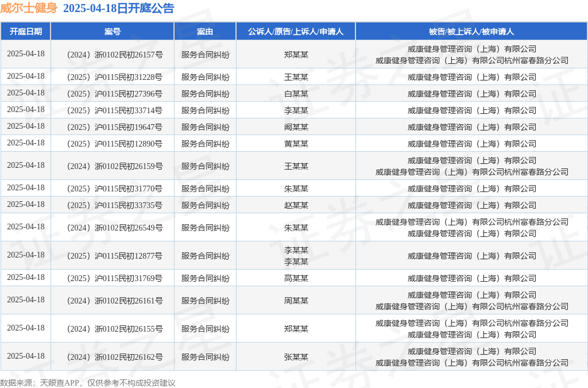Screen dimensions: 588x388
Task: Click plaintiff 阚某某
Action: point(296,127)
